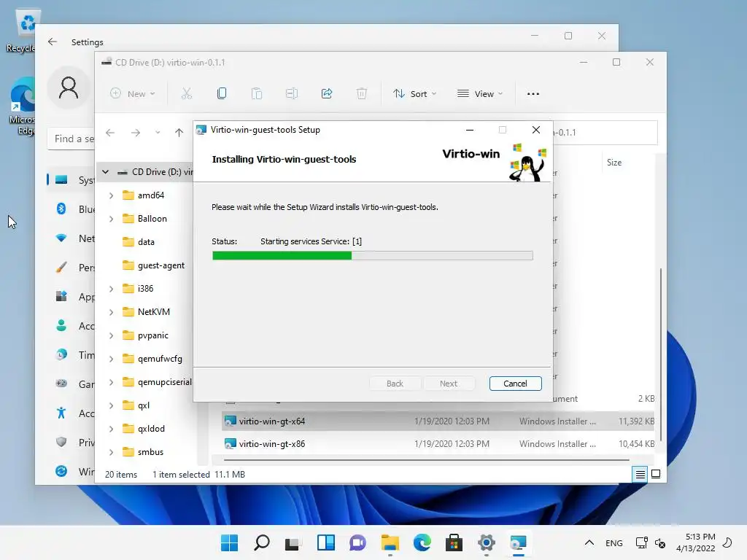Open Apps section in Settings sidebar
The image size is (747, 560).
click(71, 297)
